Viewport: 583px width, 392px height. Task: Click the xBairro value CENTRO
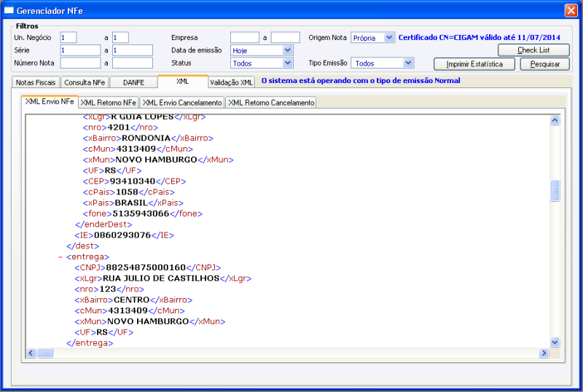click(x=131, y=299)
